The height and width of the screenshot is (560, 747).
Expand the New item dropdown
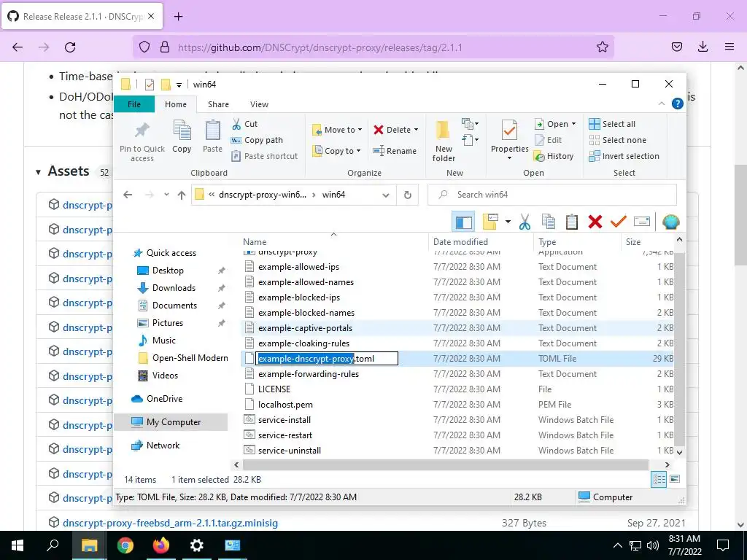(471, 124)
